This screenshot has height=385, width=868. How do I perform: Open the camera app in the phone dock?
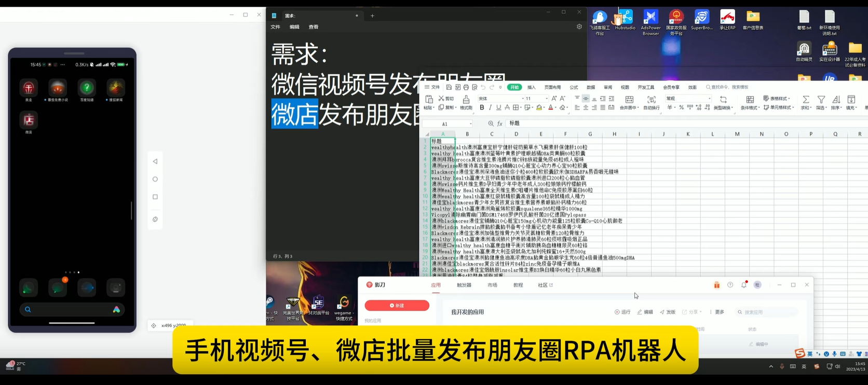coord(115,287)
